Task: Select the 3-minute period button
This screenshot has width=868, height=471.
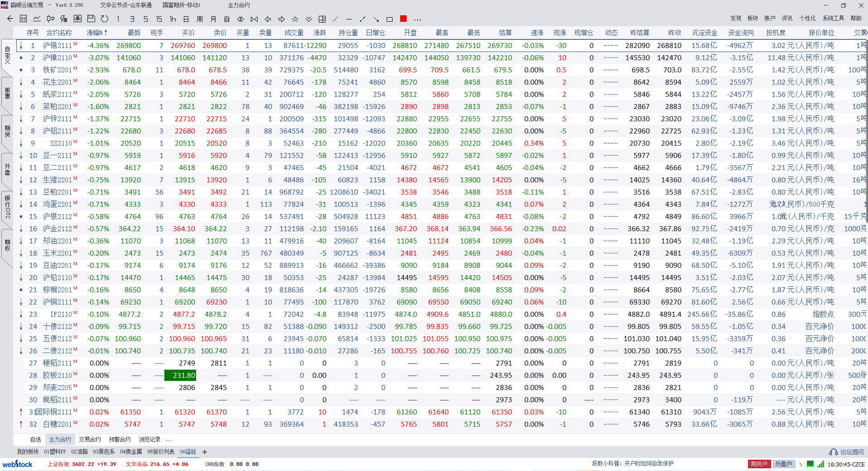Action: (x=132, y=19)
